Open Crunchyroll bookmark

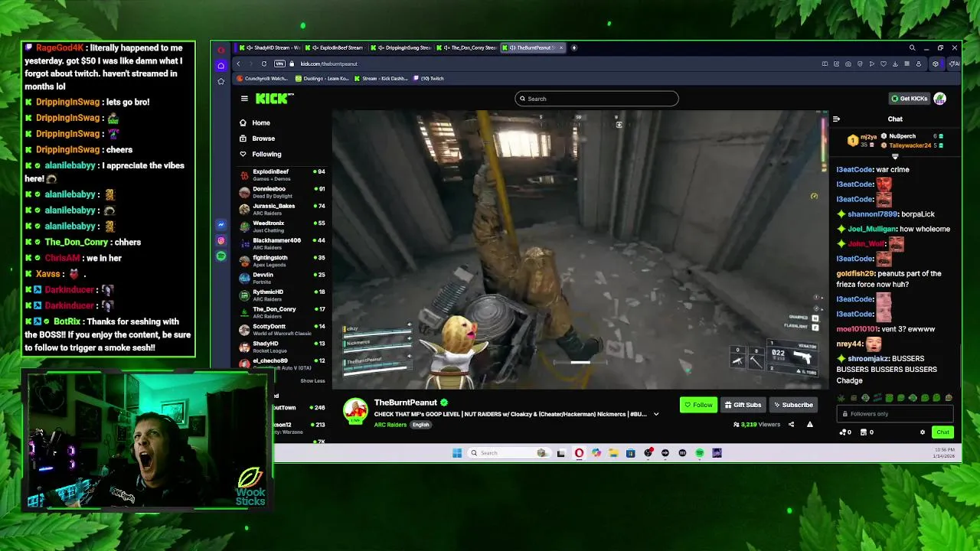(x=263, y=78)
